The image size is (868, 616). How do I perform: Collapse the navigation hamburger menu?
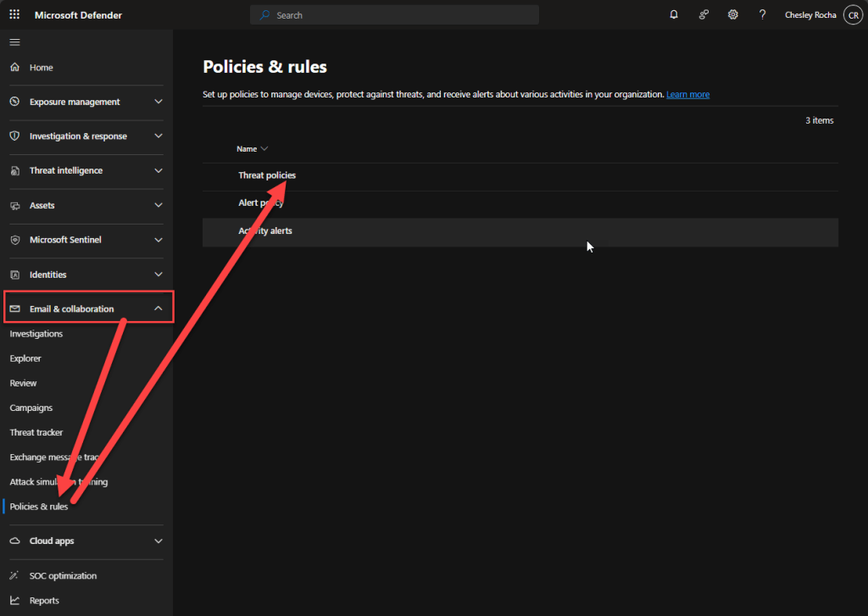pyautogui.click(x=14, y=42)
